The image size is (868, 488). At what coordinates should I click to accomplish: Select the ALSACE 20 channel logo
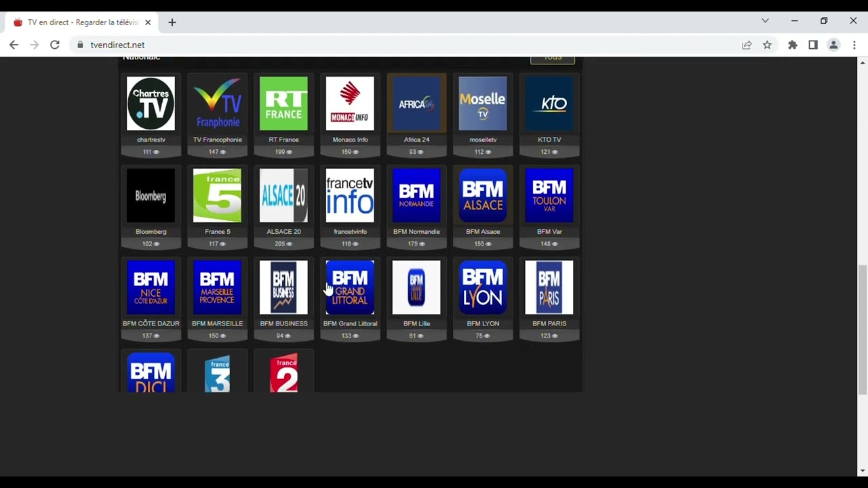283,195
